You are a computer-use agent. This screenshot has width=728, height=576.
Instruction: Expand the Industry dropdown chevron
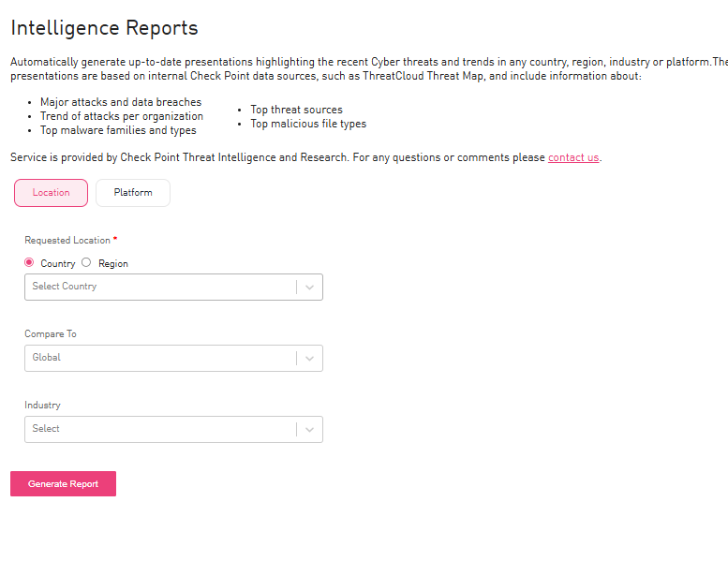click(309, 429)
